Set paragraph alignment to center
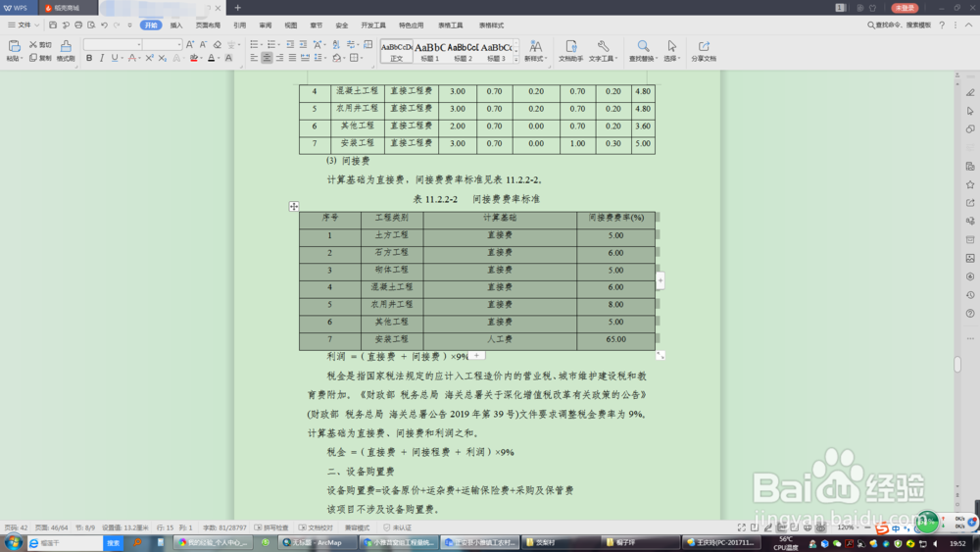 click(267, 58)
